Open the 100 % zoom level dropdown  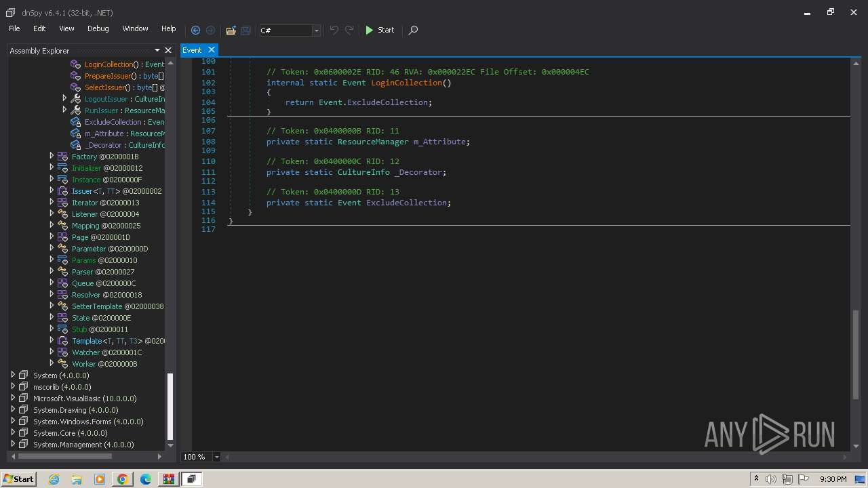tap(217, 457)
